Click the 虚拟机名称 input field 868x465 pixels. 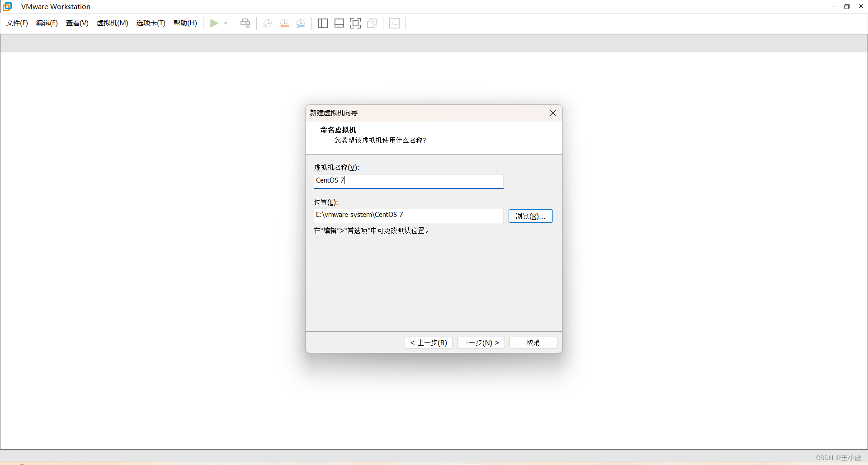point(408,181)
